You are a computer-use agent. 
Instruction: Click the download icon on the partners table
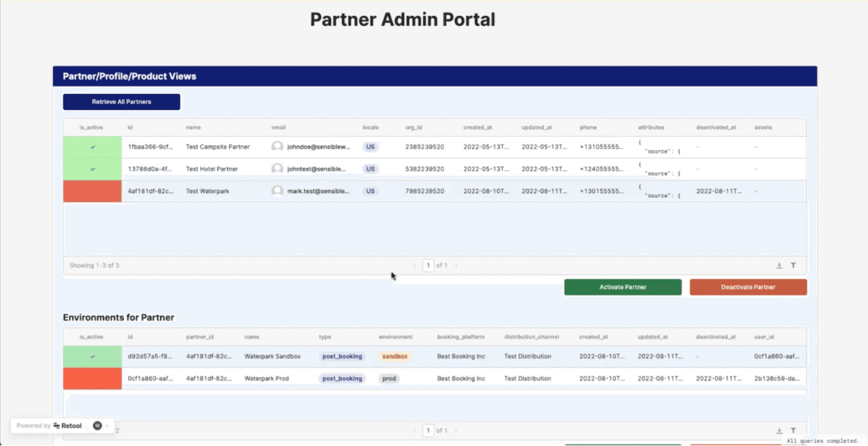click(779, 265)
